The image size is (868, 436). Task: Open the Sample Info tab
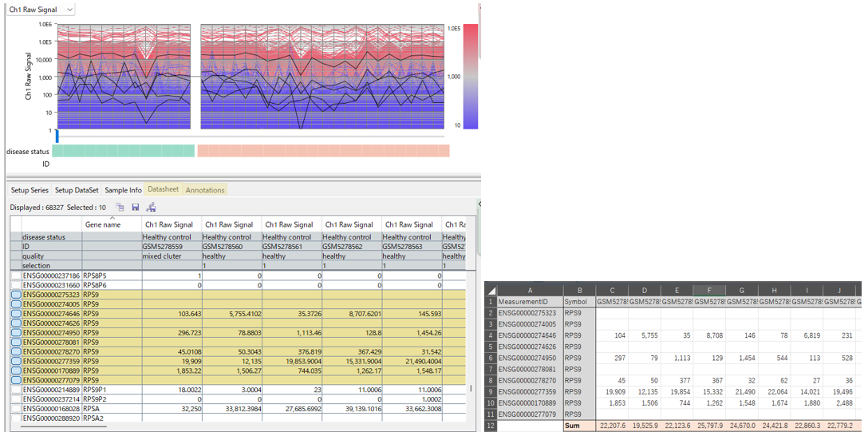(123, 190)
